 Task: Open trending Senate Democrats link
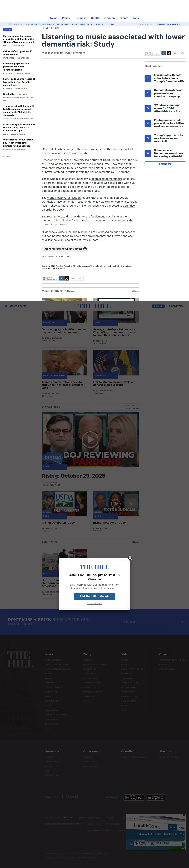82,24
